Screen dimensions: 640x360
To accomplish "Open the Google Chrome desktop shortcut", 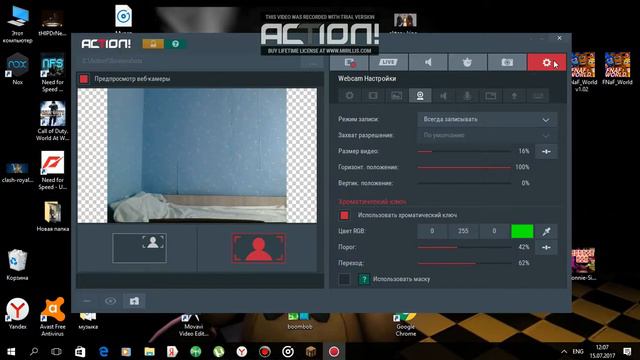I will coord(405,325).
